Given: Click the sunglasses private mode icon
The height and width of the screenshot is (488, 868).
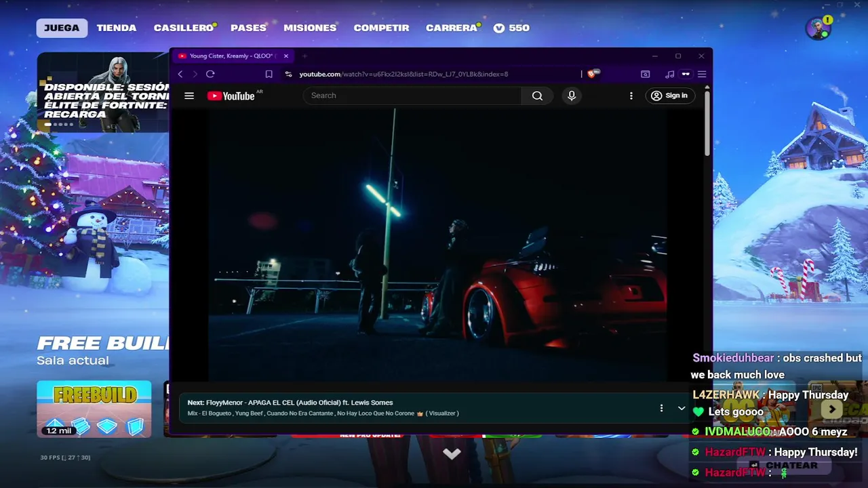Looking at the screenshot, I should 686,74.
